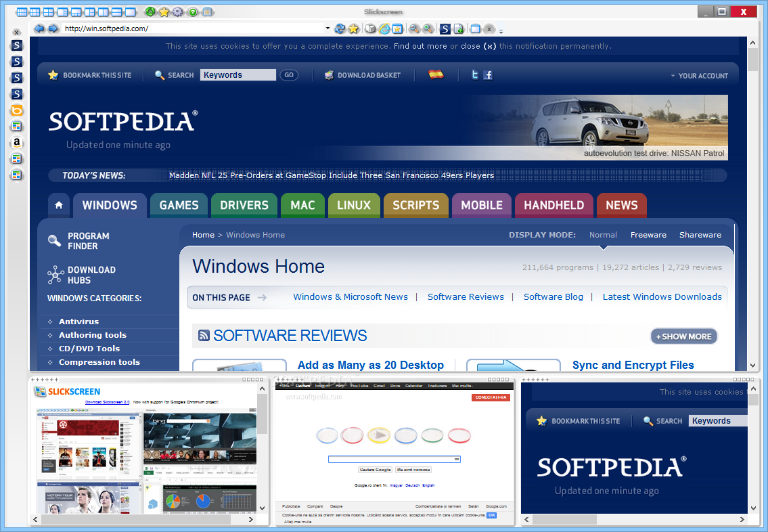Open Softpedia Twitter icon

474,75
